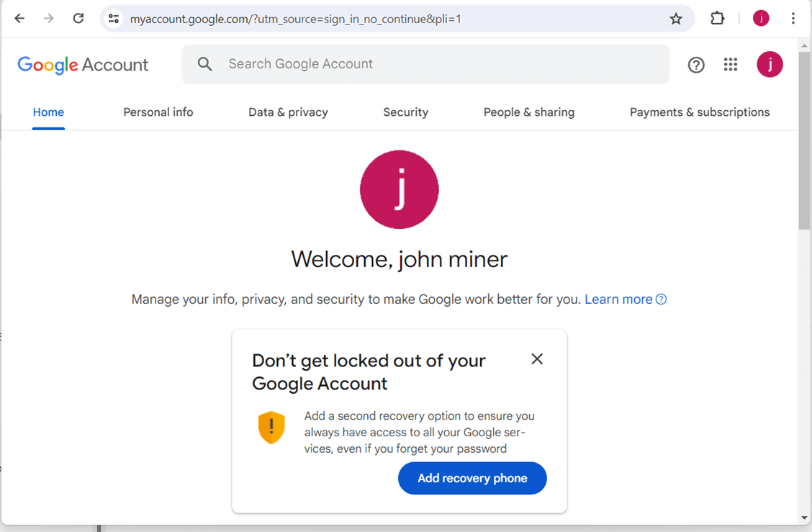Viewport: 812px width, 532px height.
Task: Follow the Learn more link
Action: coord(618,299)
